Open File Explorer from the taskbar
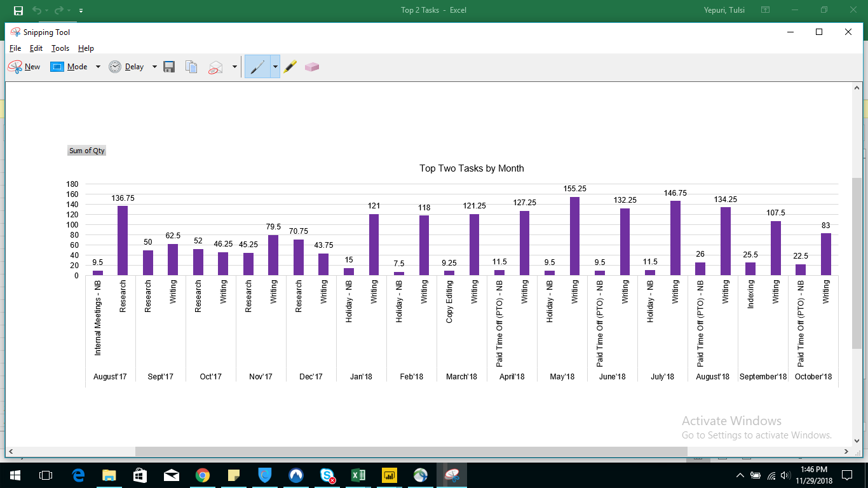The height and width of the screenshot is (488, 868). point(109,475)
